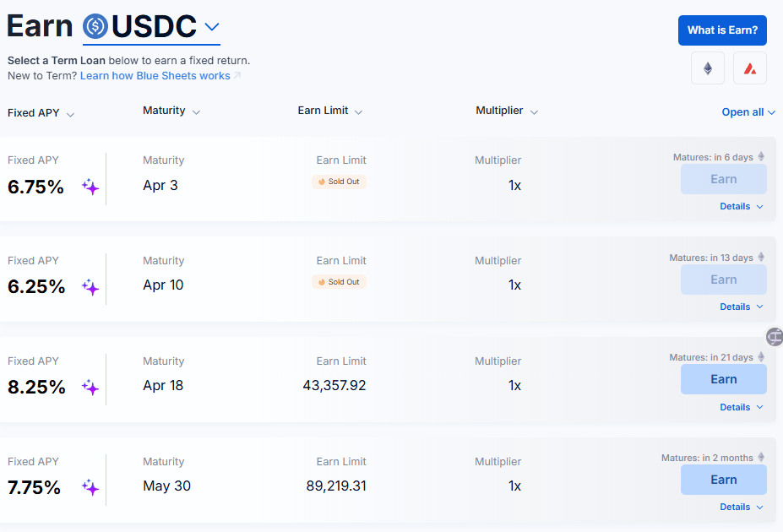The height and width of the screenshot is (532, 783).
Task: Sort by the Fixed APY column header
Action: pyautogui.click(x=41, y=113)
